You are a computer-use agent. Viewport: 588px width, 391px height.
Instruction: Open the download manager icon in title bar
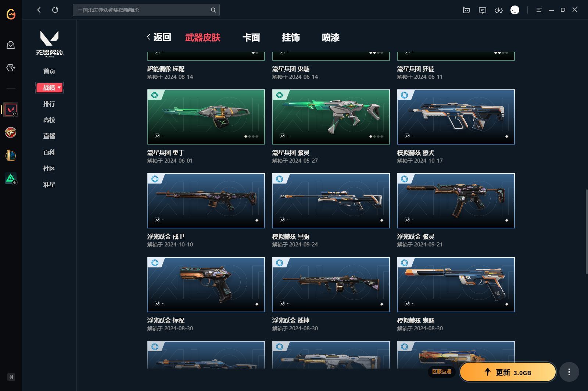point(499,10)
